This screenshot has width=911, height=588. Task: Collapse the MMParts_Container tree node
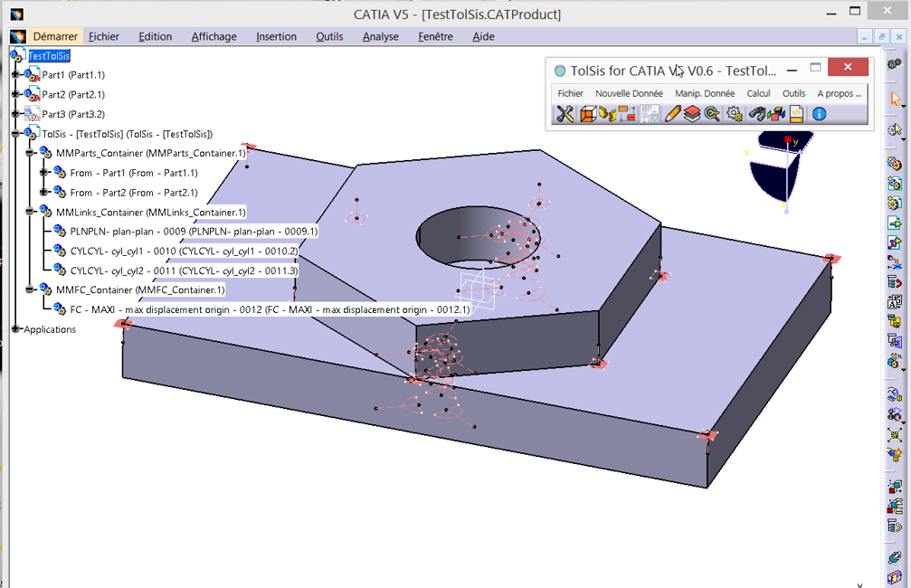coord(30,153)
